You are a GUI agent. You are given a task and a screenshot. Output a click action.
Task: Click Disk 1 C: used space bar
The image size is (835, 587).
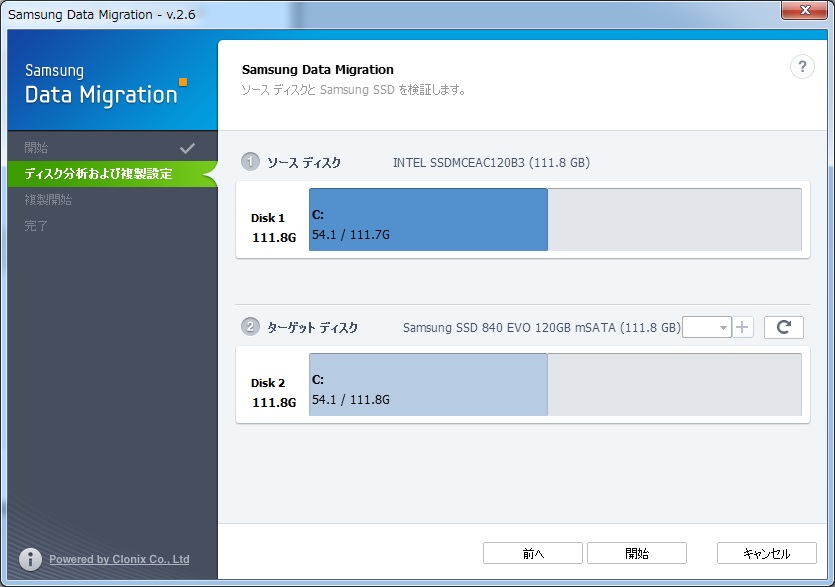428,219
